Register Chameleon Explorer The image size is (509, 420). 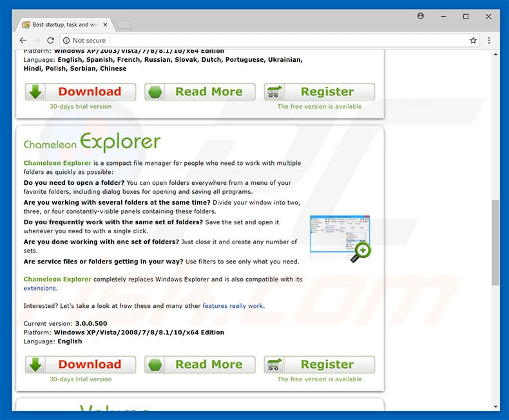[320, 365]
